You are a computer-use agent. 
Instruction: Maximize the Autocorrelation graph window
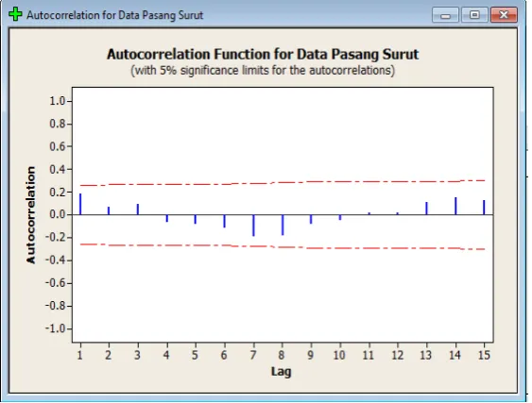point(474,15)
